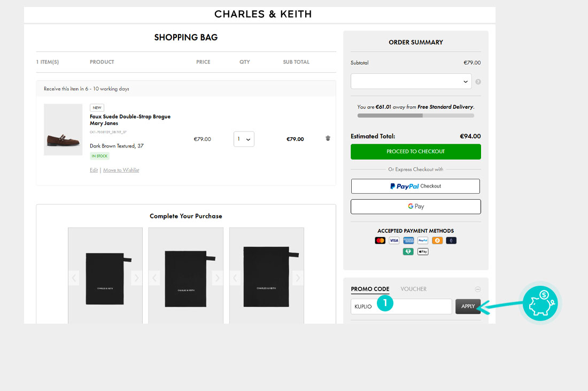Click the Apple Pay payment icon
Viewport: 588px width, 391px height.
423,252
